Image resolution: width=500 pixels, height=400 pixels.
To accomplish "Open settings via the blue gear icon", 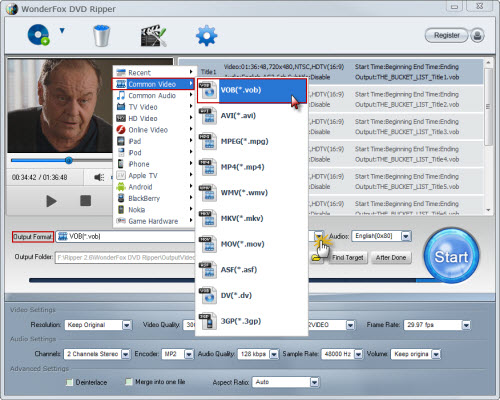I will click(207, 35).
